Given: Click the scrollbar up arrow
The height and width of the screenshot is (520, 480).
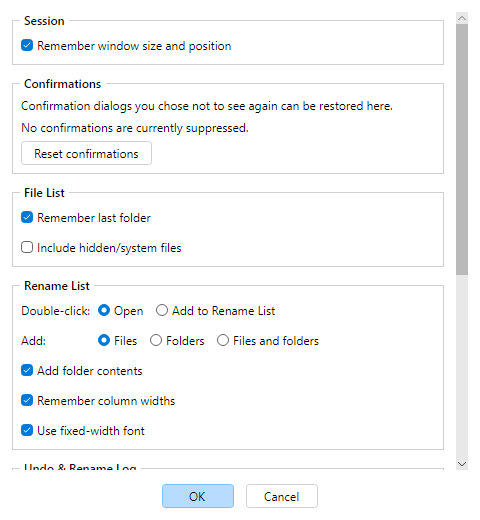Looking at the screenshot, I should [462, 18].
